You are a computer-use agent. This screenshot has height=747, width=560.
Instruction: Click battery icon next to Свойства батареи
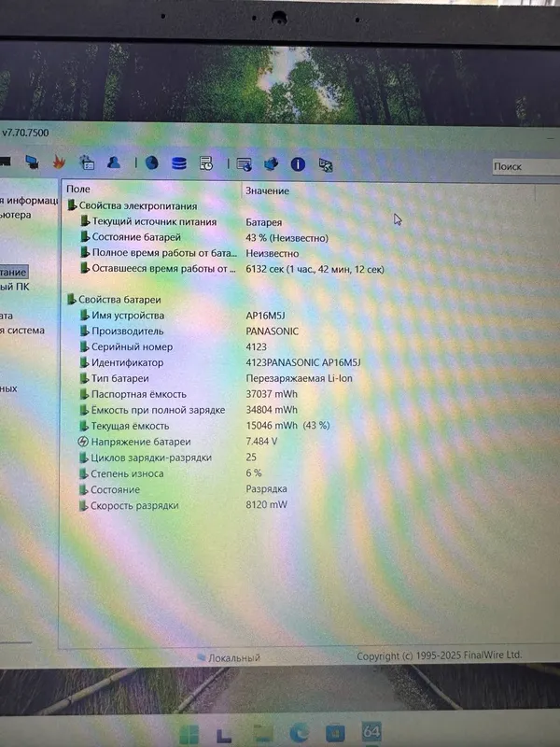click(x=72, y=299)
